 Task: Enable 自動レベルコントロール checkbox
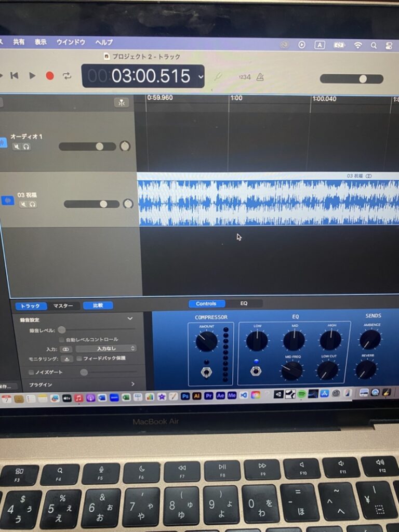tap(62, 339)
